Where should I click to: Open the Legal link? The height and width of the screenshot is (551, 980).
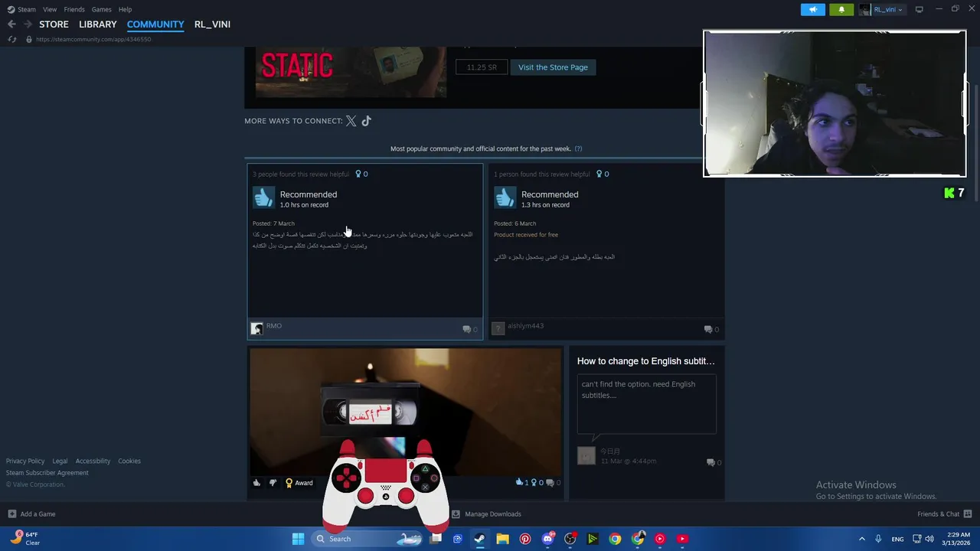[60, 461]
